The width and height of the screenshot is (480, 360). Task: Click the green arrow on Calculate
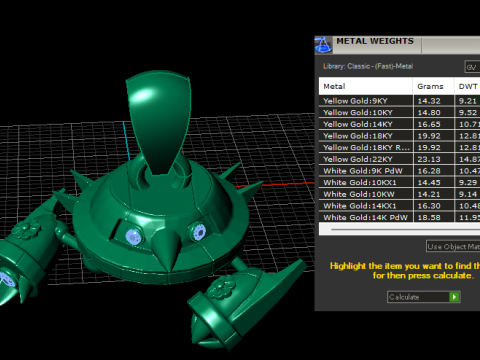[454, 297]
